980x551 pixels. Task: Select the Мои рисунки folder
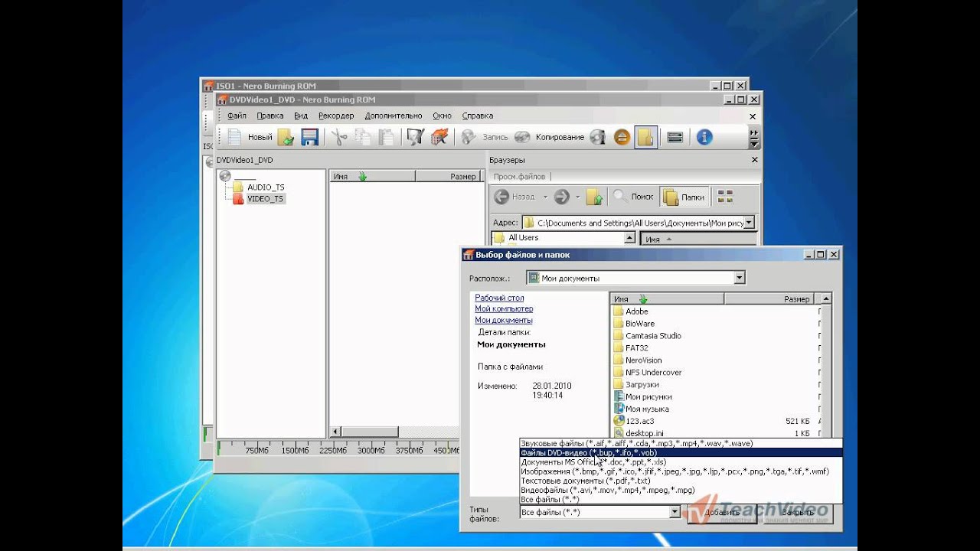[x=648, y=397]
